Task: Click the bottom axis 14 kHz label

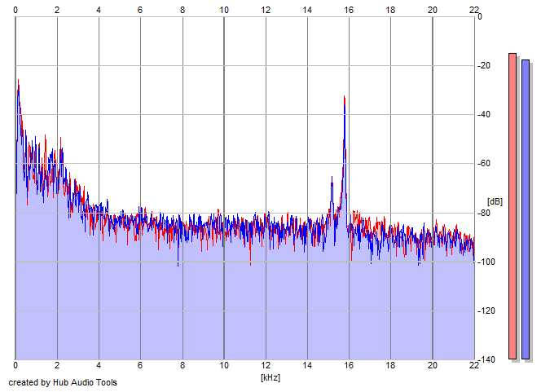Action: pyautogui.click(x=307, y=365)
